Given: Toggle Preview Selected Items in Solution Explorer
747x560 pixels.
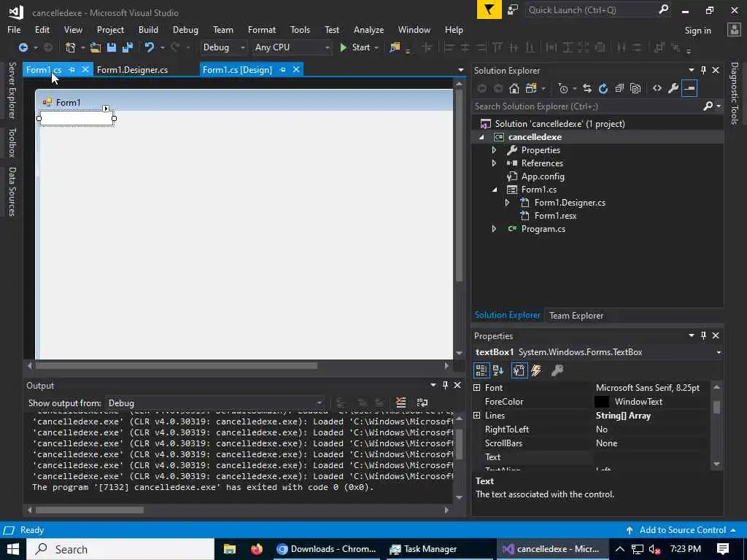Looking at the screenshot, I should 689,88.
